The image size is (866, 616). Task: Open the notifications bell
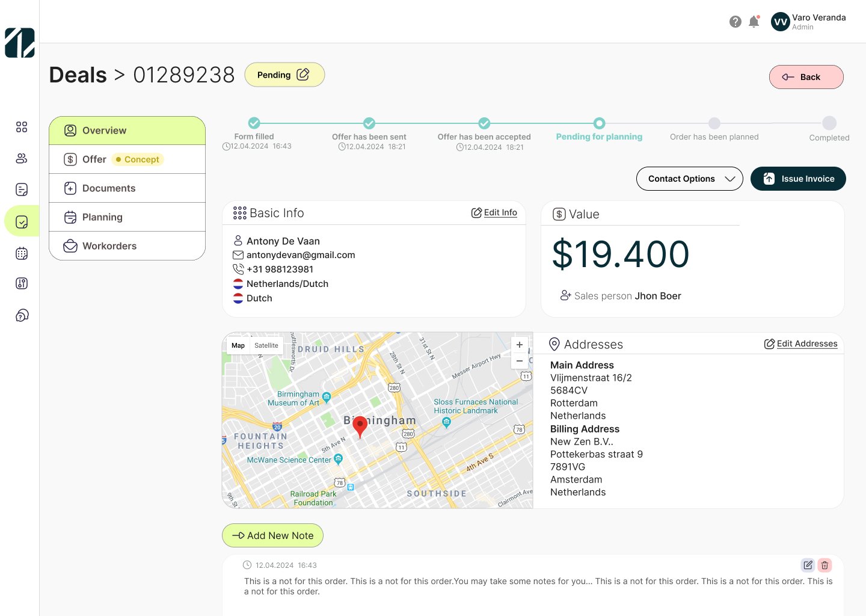point(754,22)
